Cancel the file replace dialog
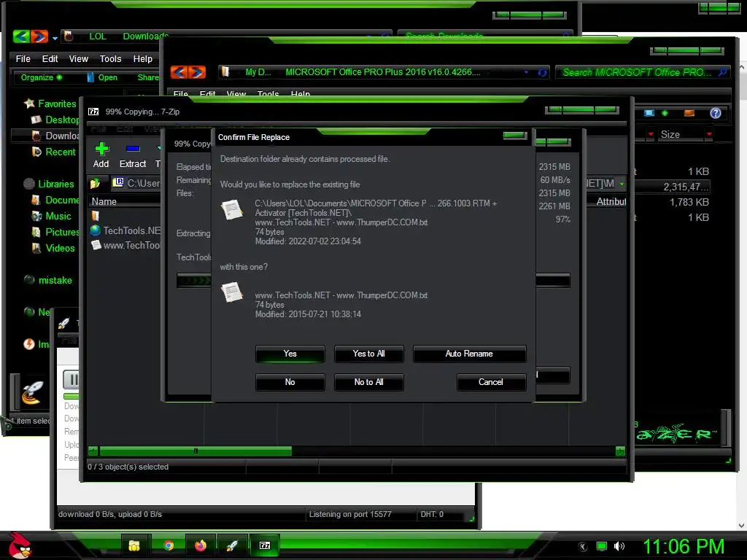The width and height of the screenshot is (747, 560). (x=491, y=382)
